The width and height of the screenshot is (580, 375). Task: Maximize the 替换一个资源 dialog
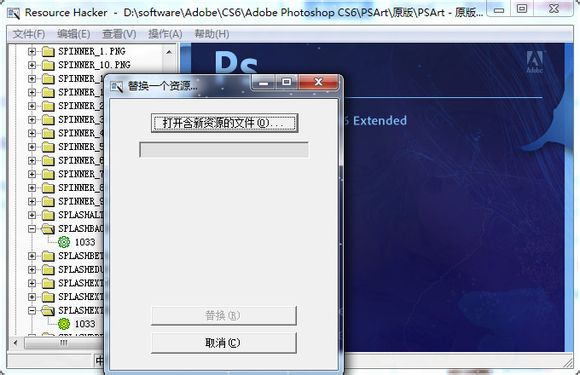[x=286, y=82]
